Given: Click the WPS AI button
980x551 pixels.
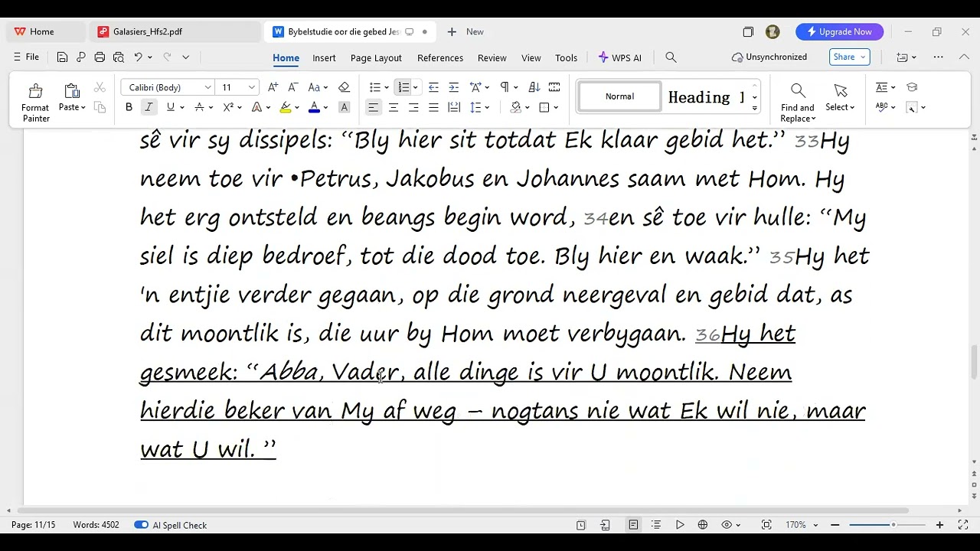Looking at the screenshot, I should click(x=620, y=57).
